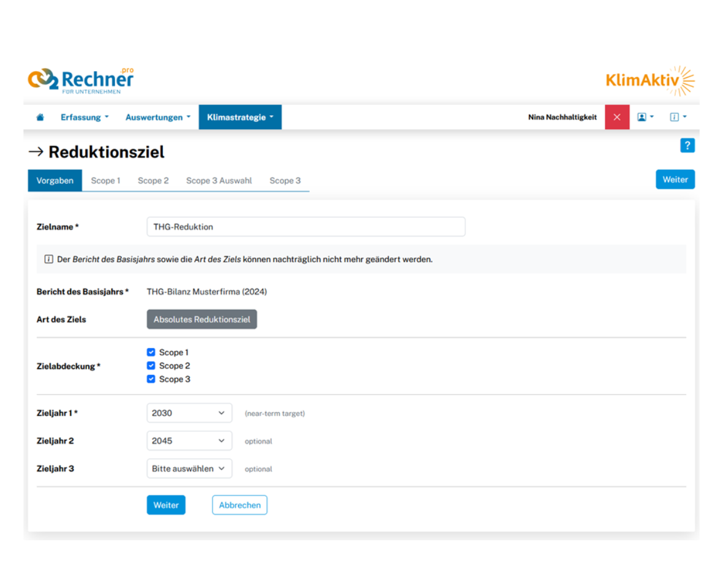Uncheck the Scope 1 checkbox
The height and width of the screenshot is (588, 723).
click(151, 352)
